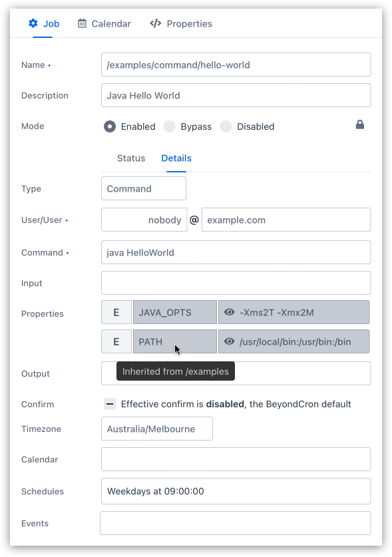Switch to the Status sub-tab
392x557 pixels.
point(131,158)
